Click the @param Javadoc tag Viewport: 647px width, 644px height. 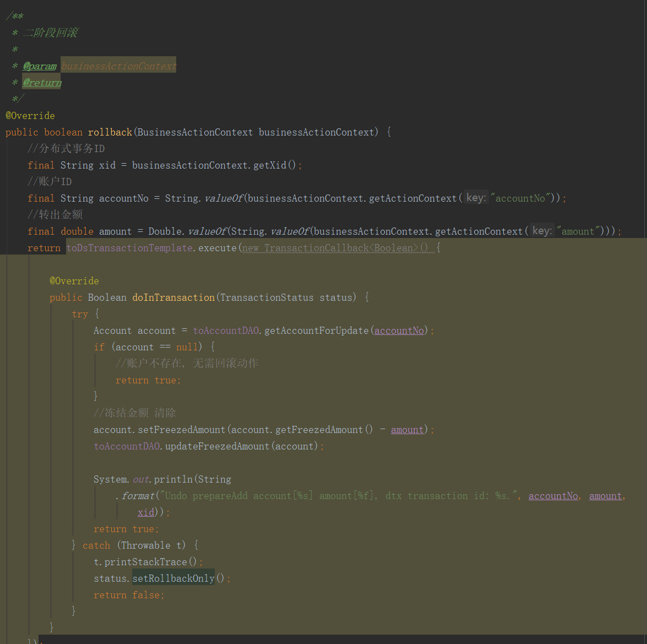pos(40,66)
